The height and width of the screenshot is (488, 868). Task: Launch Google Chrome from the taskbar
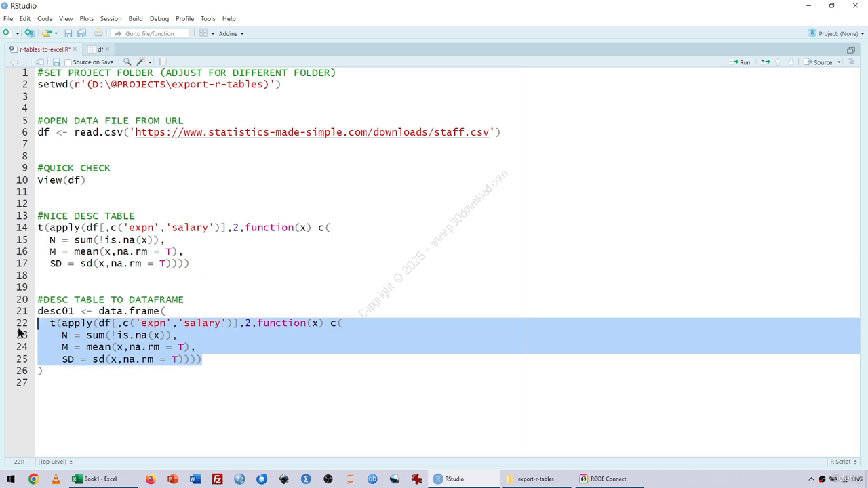(x=33, y=479)
